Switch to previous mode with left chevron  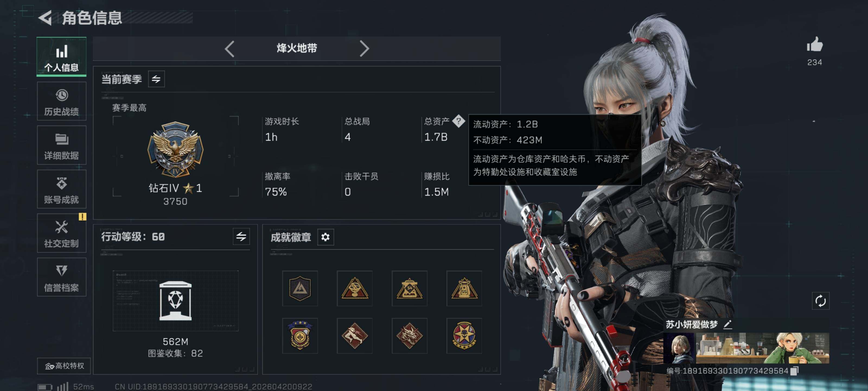point(229,49)
